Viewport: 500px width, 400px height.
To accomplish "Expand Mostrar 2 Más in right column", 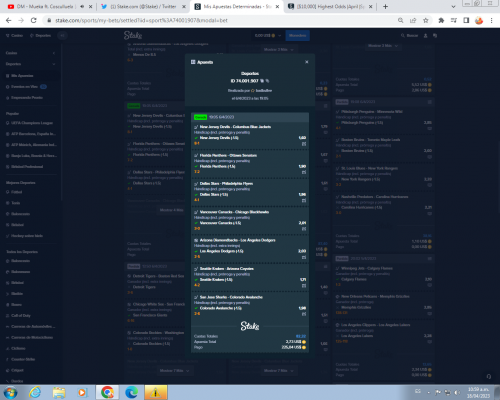I will click(383, 46).
